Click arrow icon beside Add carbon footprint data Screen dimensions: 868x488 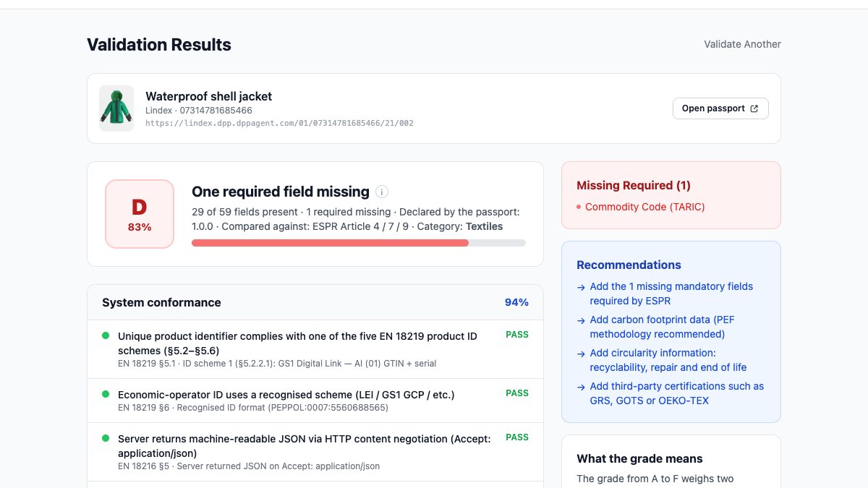[x=582, y=320]
